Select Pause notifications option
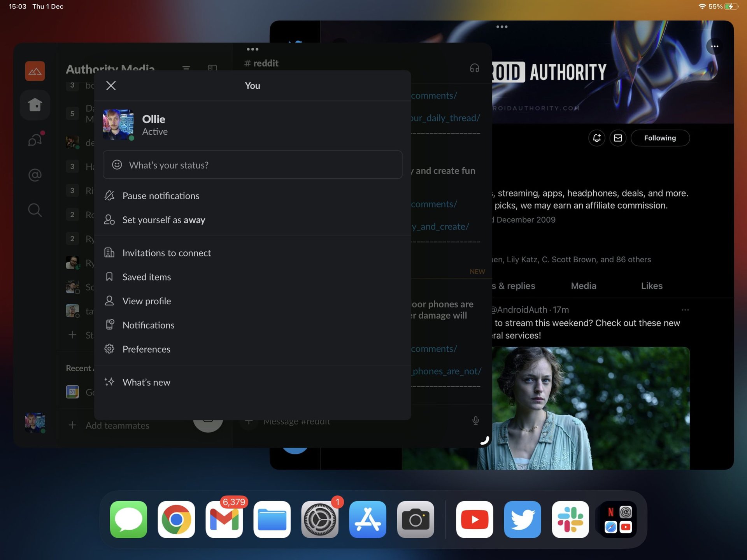Image resolution: width=747 pixels, height=560 pixels. 161,196
